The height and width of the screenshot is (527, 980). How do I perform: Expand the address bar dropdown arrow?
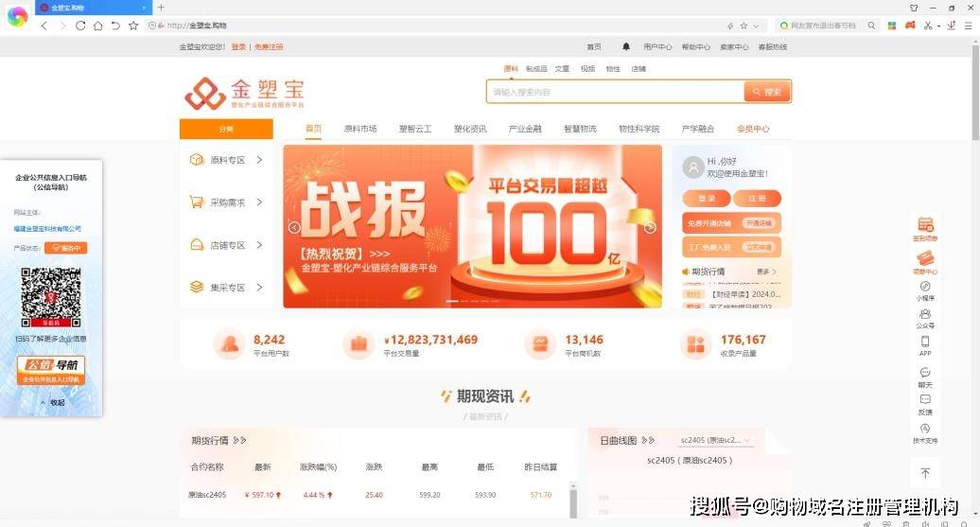coord(756,26)
